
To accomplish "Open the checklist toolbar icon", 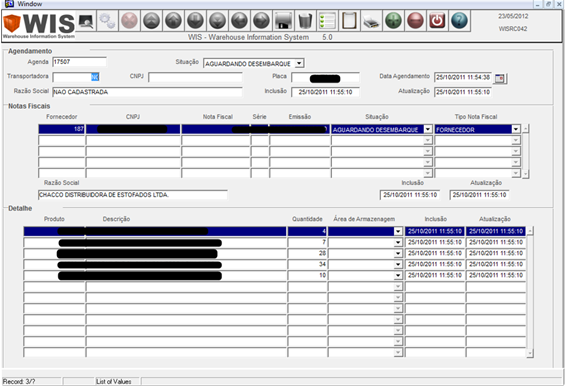I will pyautogui.click(x=327, y=21).
